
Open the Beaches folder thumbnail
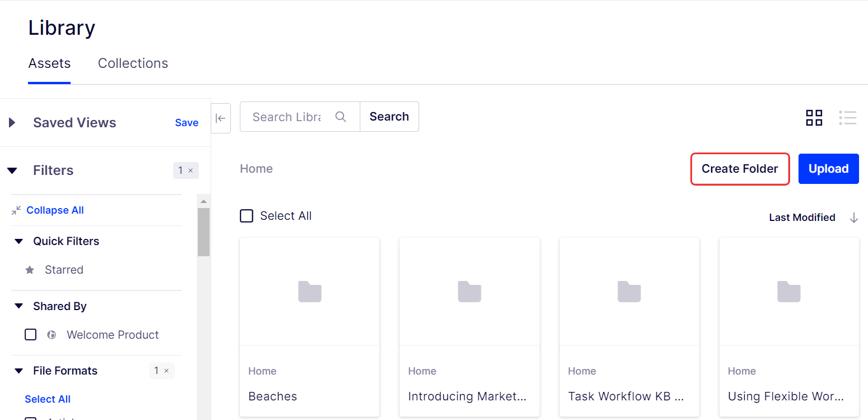[309, 292]
